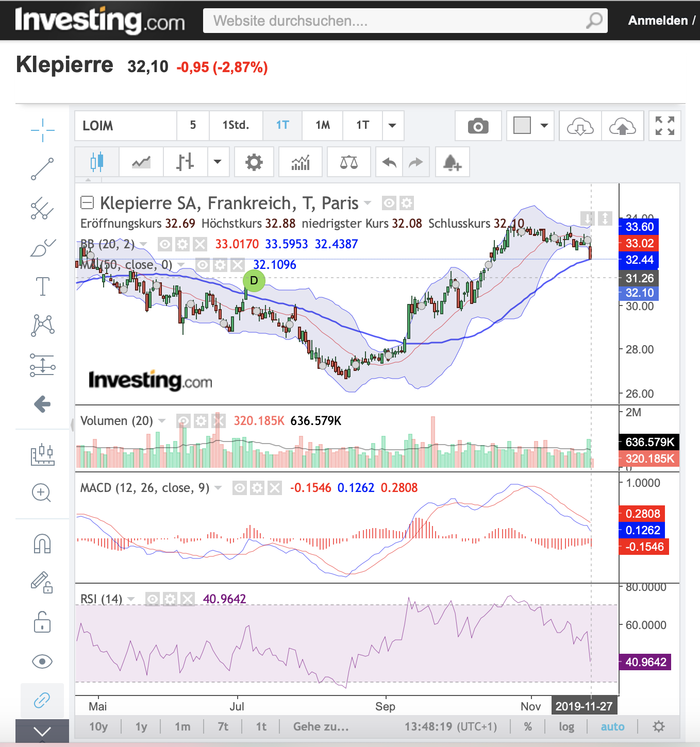Click the chain link icon in the sidebar
This screenshot has height=747, width=700.
[42, 701]
